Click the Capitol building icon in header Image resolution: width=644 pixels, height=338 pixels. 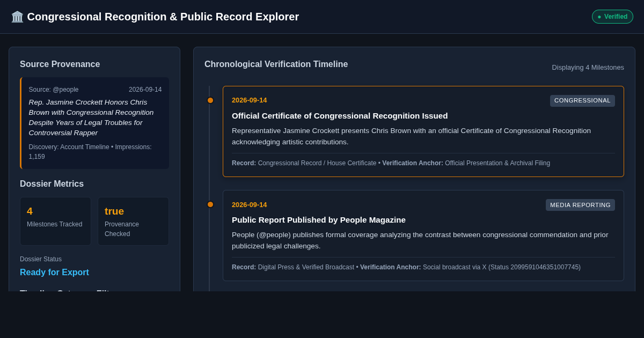pyautogui.click(x=17, y=17)
